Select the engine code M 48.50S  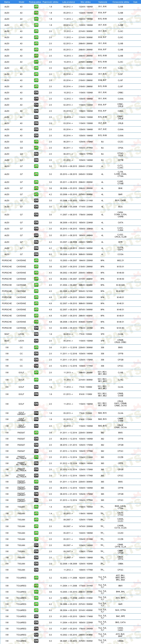coord(121,285)
